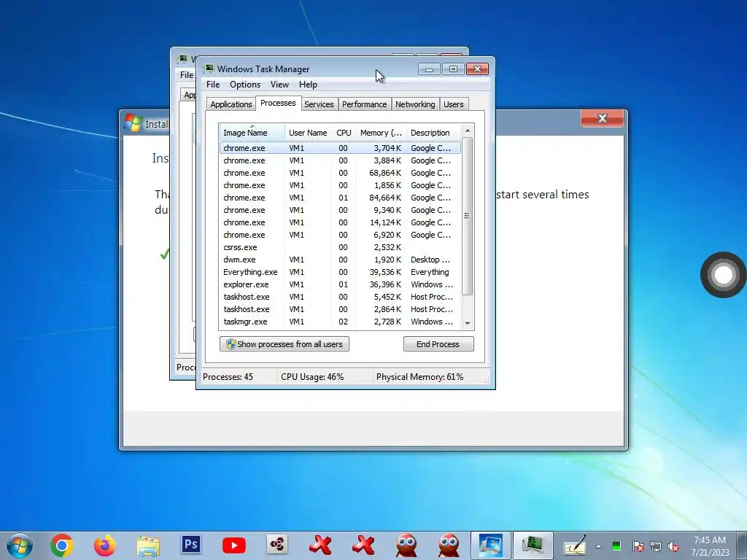Select chrome.exe row using 84,664 K
The height and width of the screenshot is (560, 747).
[340, 198]
